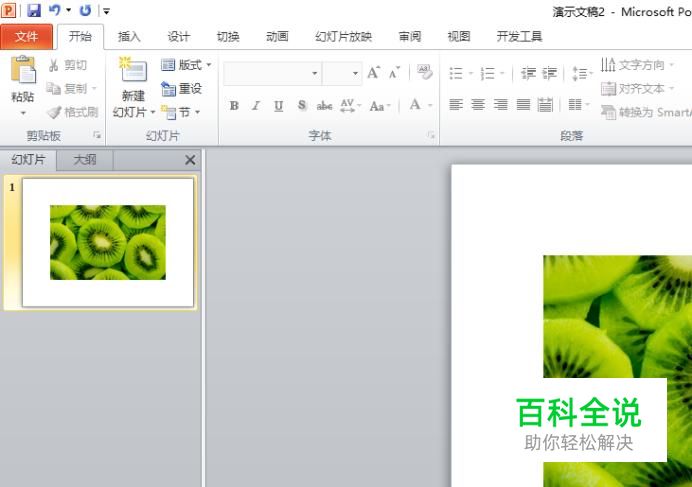Switch to the 插入 ribbon tab
The width and height of the screenshot is (692, 487).
pyautogui.click(x=129, y=37)
